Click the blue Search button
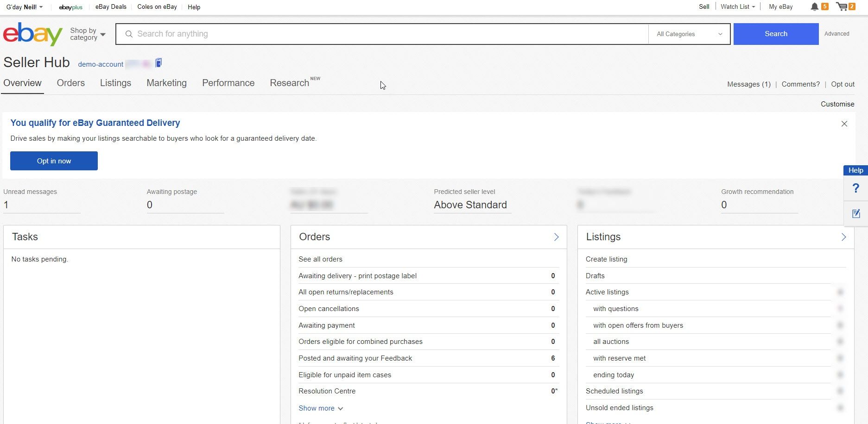The image size is (868, 424). [776, 34]
